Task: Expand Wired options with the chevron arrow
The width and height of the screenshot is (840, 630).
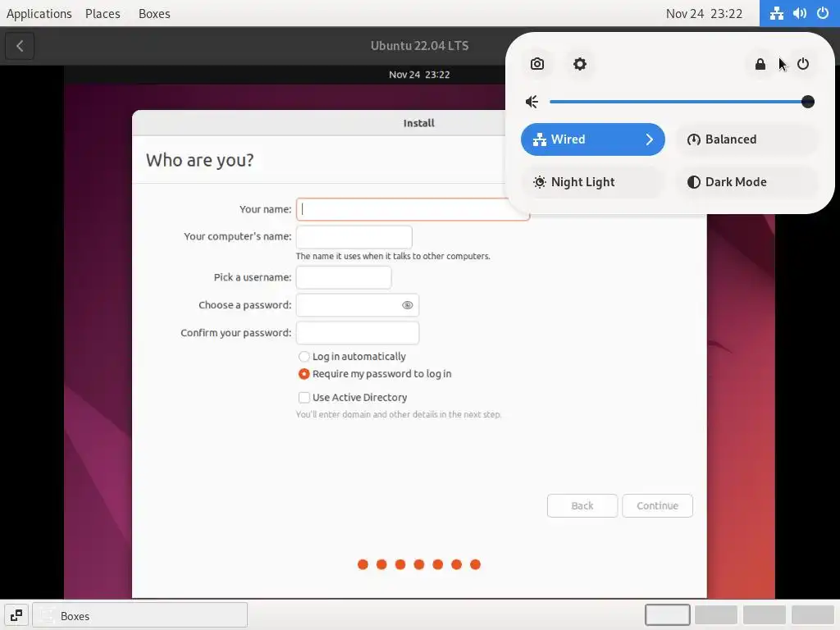Action: 650,139
